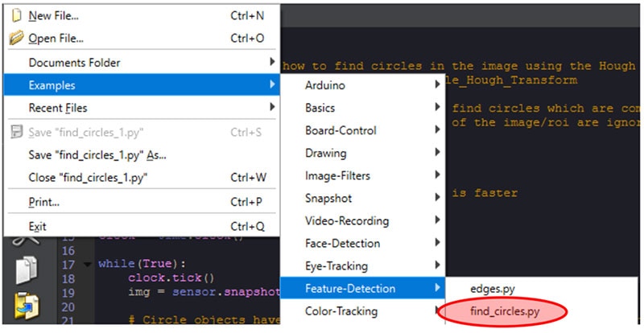This screenshot has height=333, width=644.
Task: Click the New File page icon
Action: 16,15
